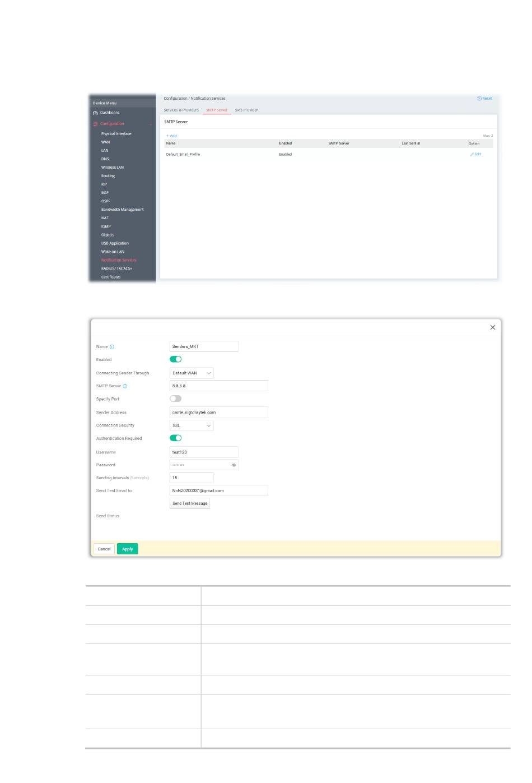Click the Default_Email_Profile name cell

click(x=183, y=154)
